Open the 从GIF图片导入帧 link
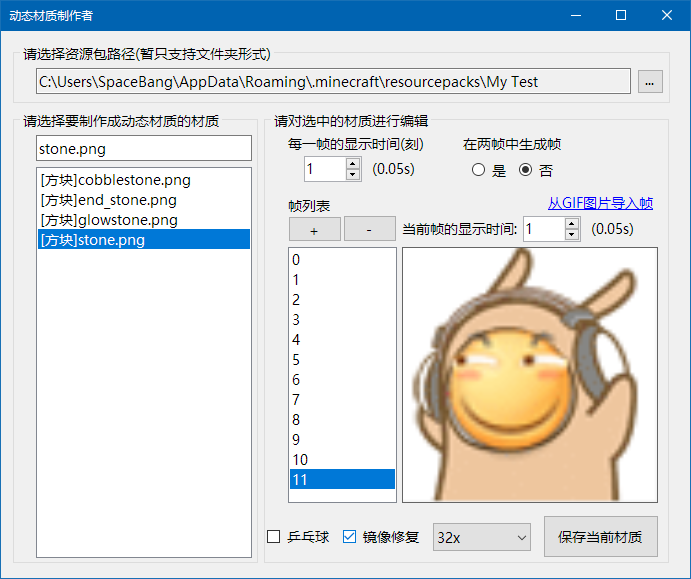 [x=600, y=203]
